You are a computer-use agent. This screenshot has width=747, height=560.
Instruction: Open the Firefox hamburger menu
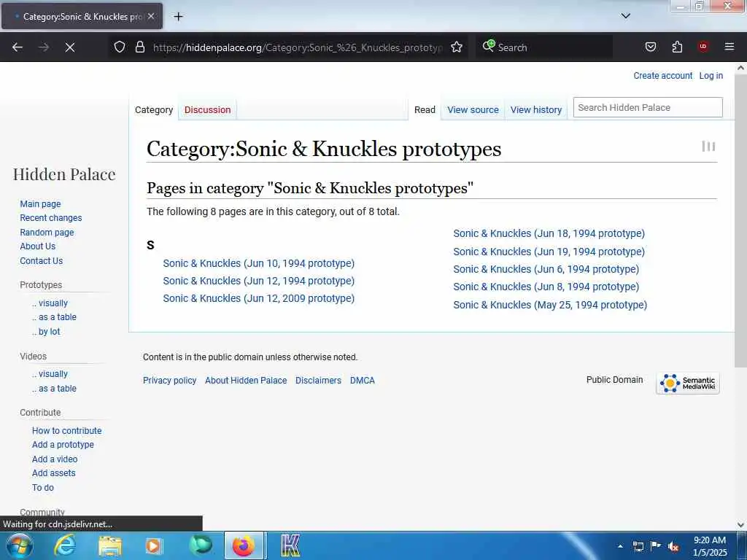pyautogui.click(x=729, y=47)
